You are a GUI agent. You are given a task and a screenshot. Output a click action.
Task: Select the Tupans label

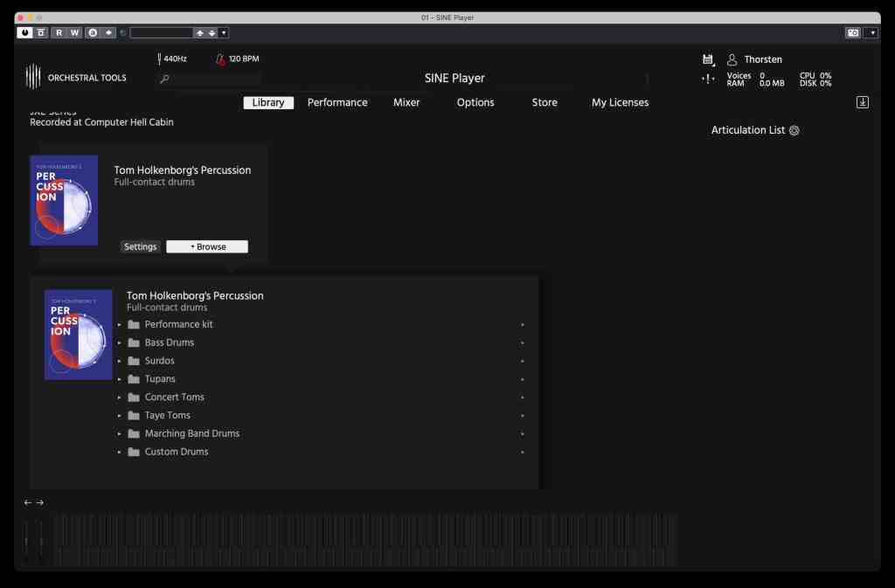[160, 379]
